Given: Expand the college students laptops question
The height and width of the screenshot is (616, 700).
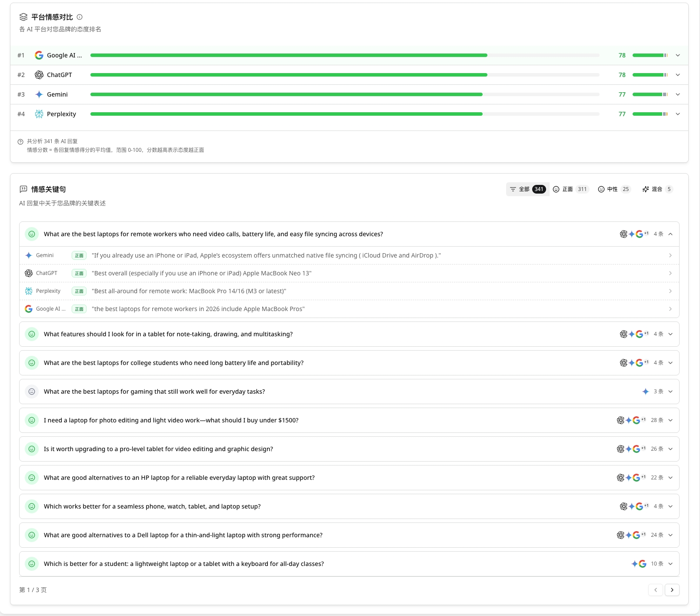Looking at the screenshot, I should pyautogui.click(x=670, y=363).
